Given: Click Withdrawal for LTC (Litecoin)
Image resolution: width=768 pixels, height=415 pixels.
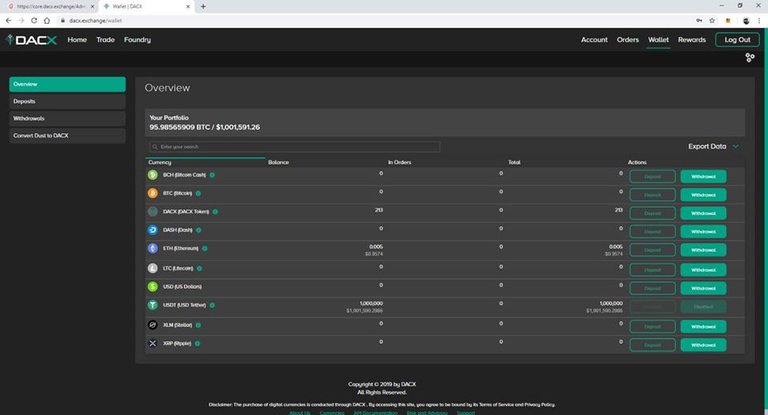Looking at the screenshot, I should point(703,270).
